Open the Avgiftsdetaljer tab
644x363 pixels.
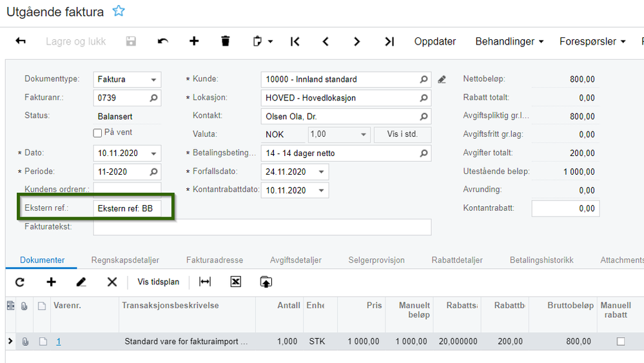[295, 260]
